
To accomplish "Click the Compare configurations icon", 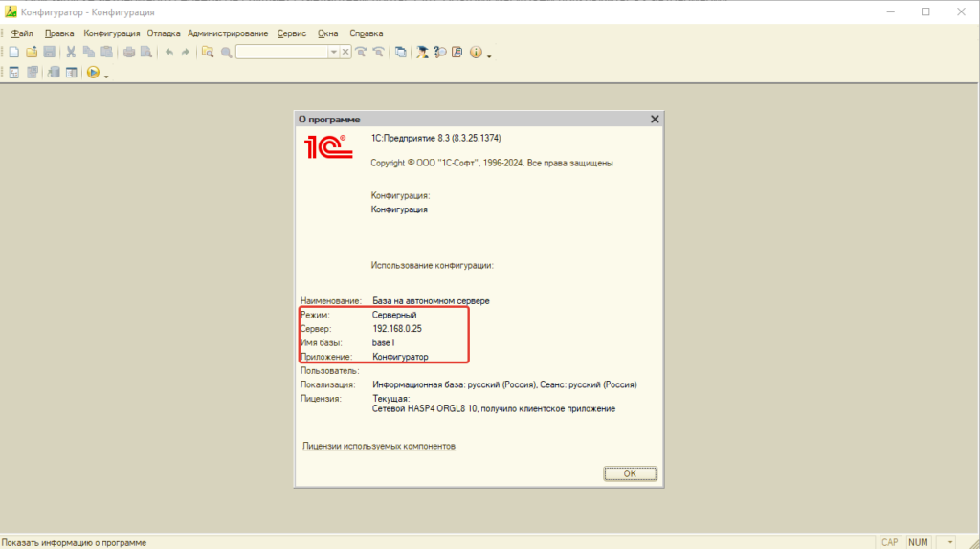I will point(32,73).
